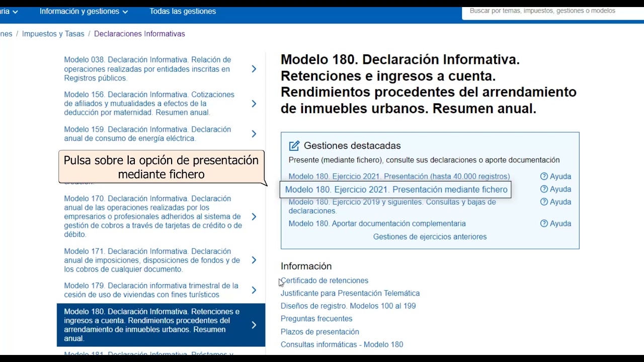Viewport: 644px width, 362px height.
Task: Go to Impuestos y Tasas breadcrumb
Action: (x=53, y=34)
